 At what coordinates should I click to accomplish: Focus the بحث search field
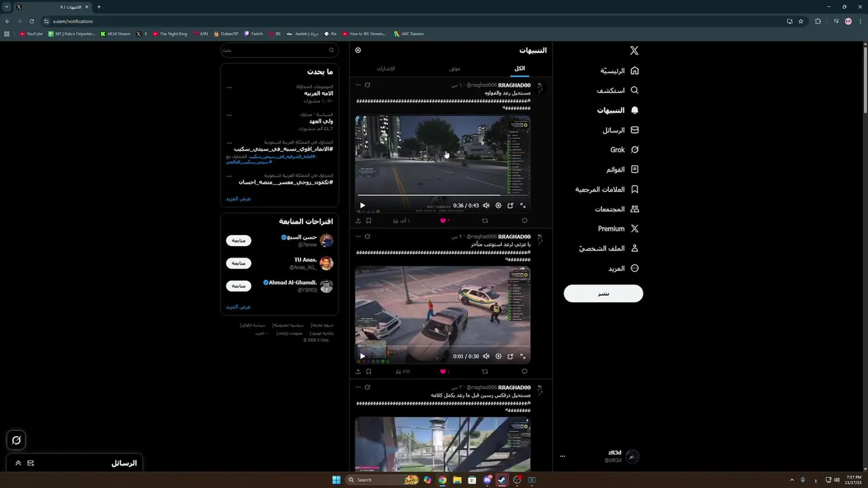[x=279, y=50]
